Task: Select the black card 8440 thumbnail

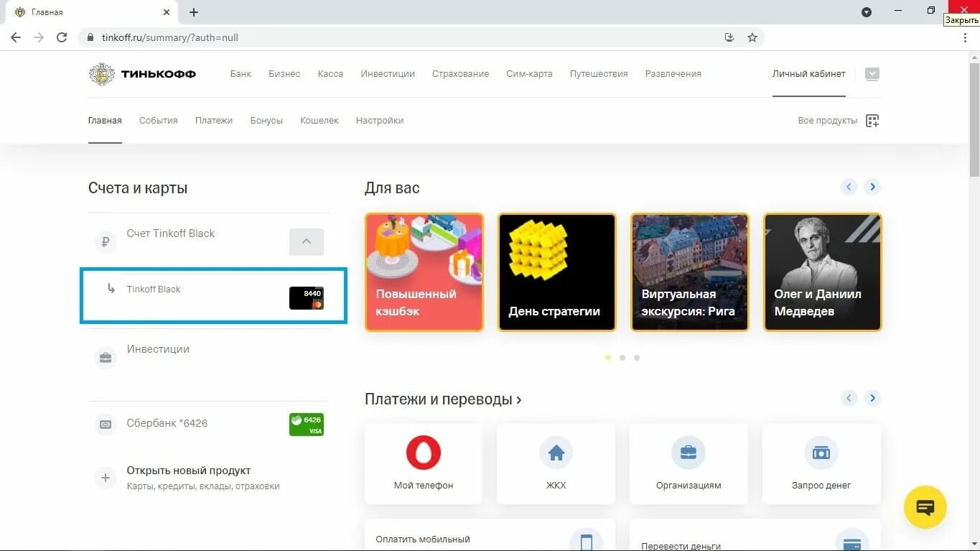Action: coord(307,298)
